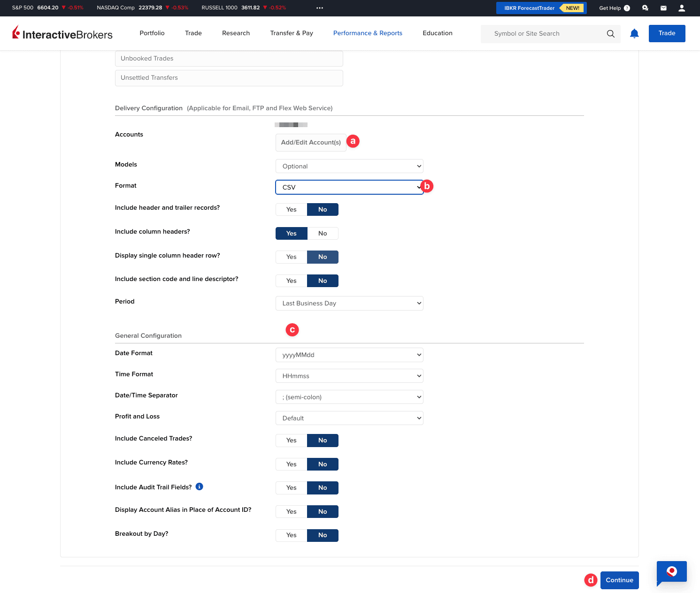This screenshot has height=593, width=700.
Task: Set Include Canceled Trades to Yes
Action: tap(291, 440)
